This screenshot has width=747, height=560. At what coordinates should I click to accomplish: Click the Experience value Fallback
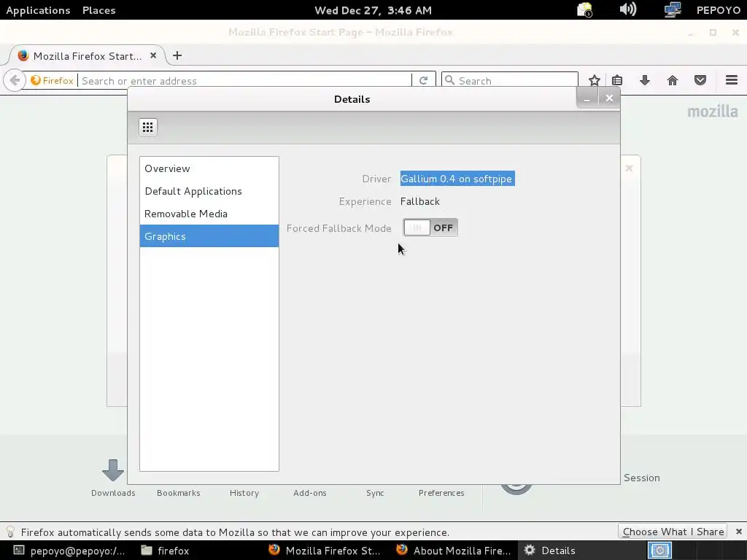(x=419, y=201)
